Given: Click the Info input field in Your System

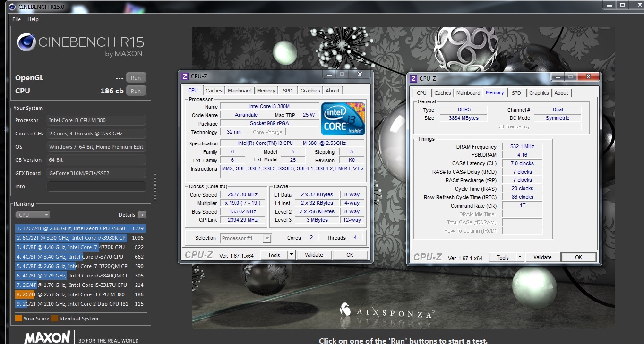Looking at the screenshot, I should coord(96,186).
